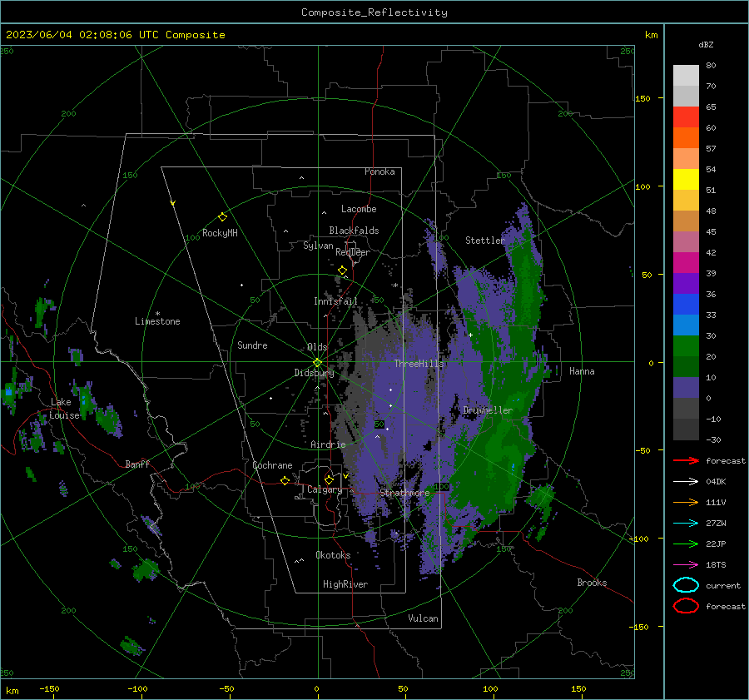This screenshot has width=749, height=700.
Task: Click the yellow diamond marker near RockyMH
Action: 222,217
